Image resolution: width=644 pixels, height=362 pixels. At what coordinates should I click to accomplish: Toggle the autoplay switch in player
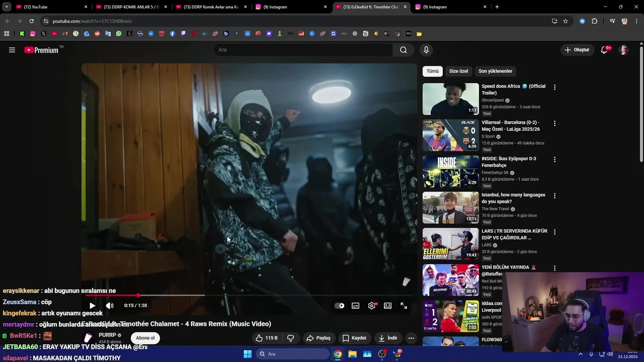pyautogui.click(x=340, y=305)
